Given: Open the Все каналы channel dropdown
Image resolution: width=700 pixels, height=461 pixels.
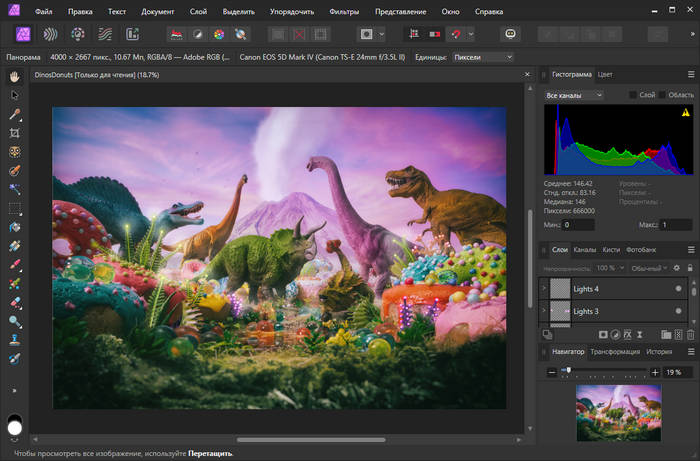Looking at the screenshot, I should pyautogui.click(x=574, y=95).
